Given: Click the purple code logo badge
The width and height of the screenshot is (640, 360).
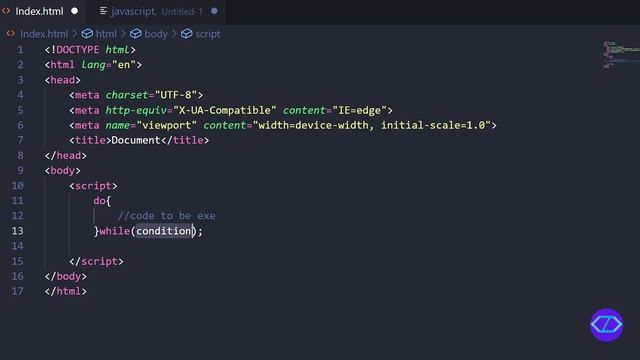Looking at the screenshot, I should coord(607,325).
